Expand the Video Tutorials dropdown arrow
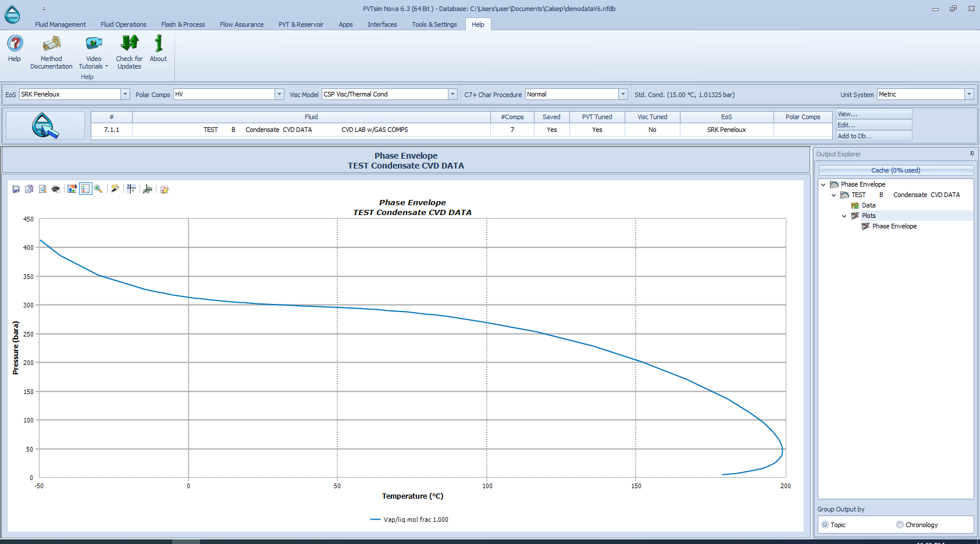The image size is (980, 544). coord(106,66)
